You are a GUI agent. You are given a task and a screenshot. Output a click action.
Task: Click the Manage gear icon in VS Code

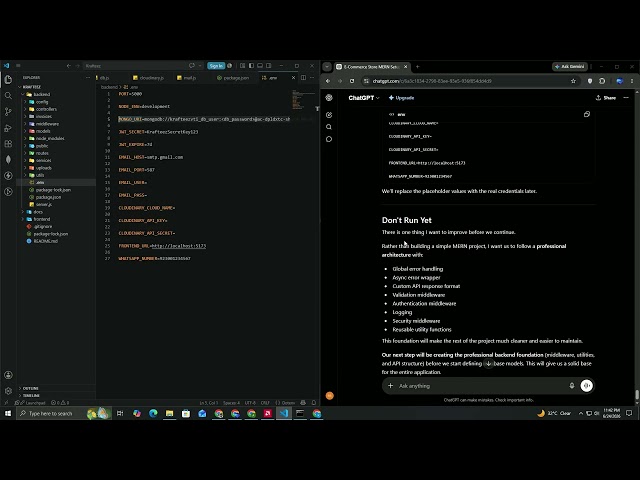(8, 391)
